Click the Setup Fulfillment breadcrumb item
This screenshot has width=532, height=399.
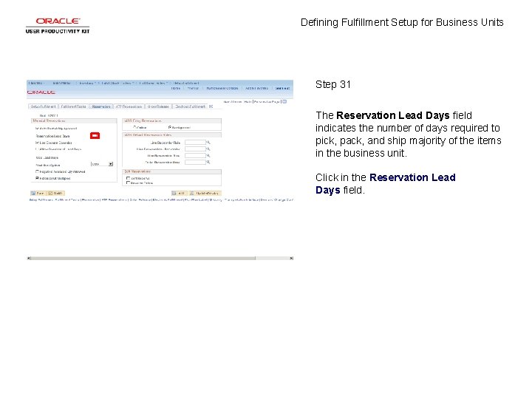tap(186, 83)
